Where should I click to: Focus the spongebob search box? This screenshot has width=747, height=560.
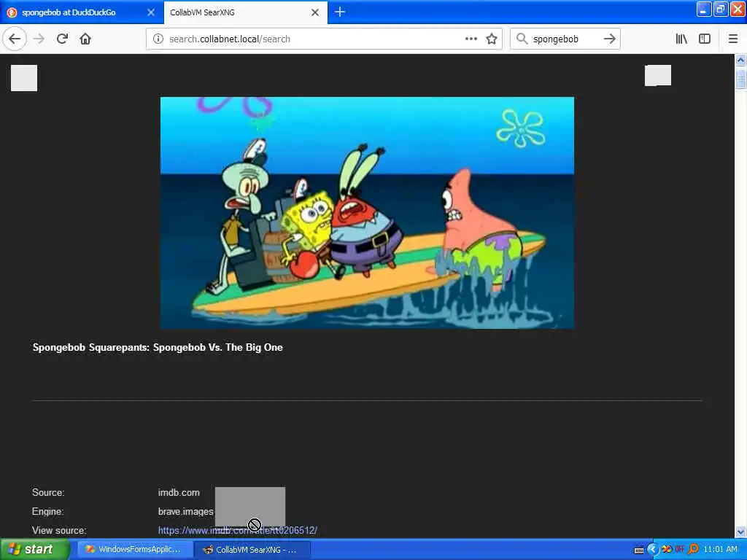pos(565,39)
